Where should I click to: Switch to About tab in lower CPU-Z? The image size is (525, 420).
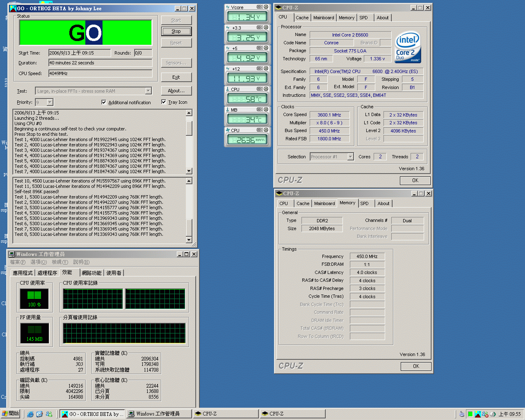coord(383,203)
